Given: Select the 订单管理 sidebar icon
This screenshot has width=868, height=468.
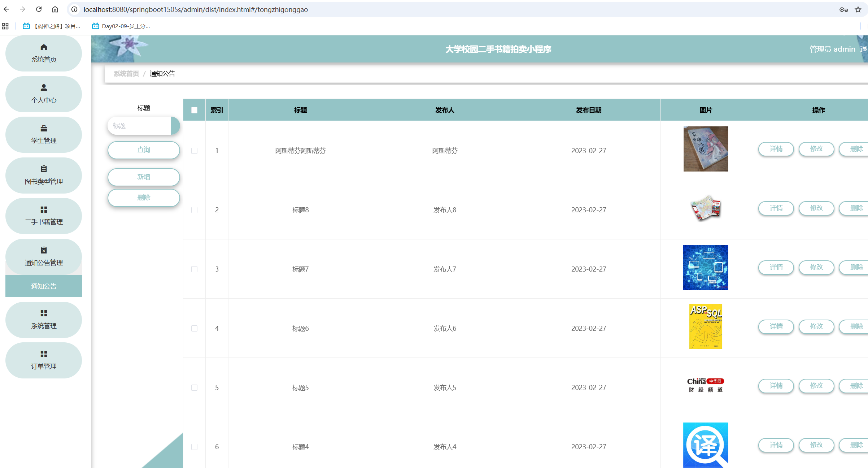Looking at the screenshot, I should click(43, 354).
